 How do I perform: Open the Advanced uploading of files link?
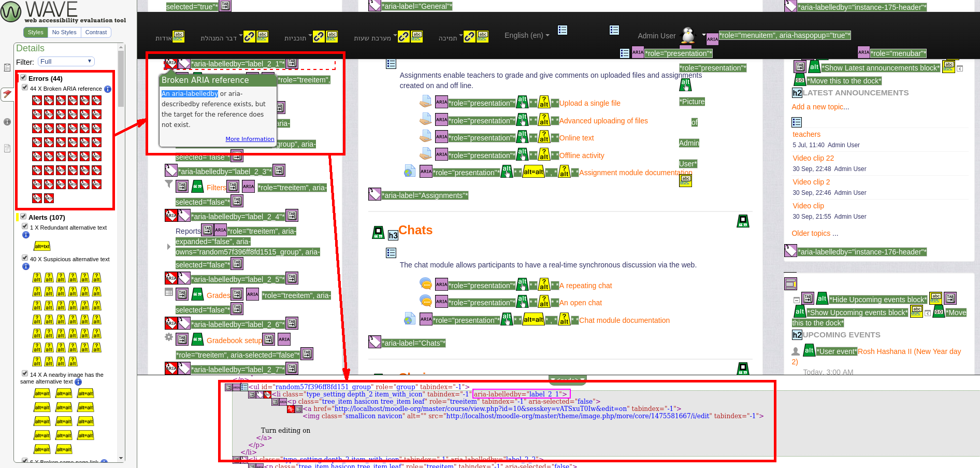(603, 121)
